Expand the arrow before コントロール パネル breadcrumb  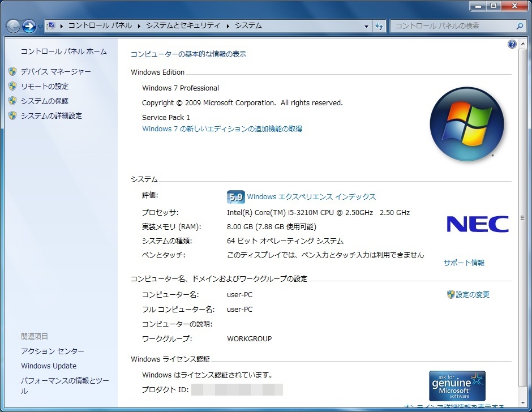62,26
